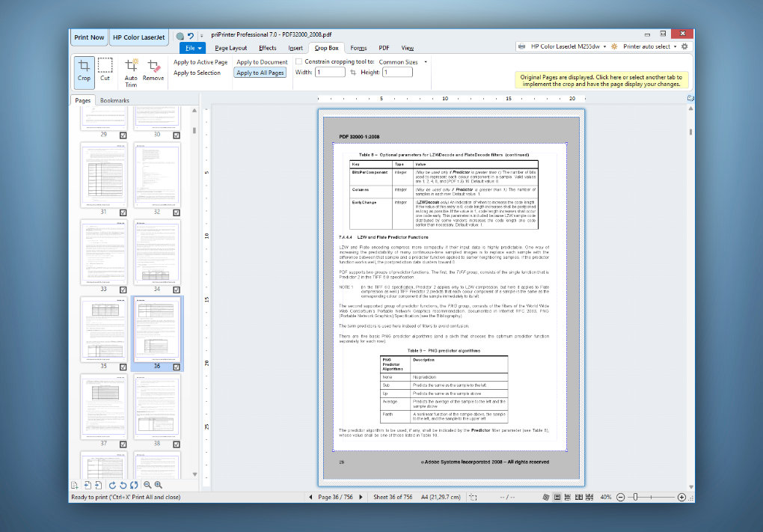
Task: Run the Auto Trim tool
Action: tap(131, 73)
